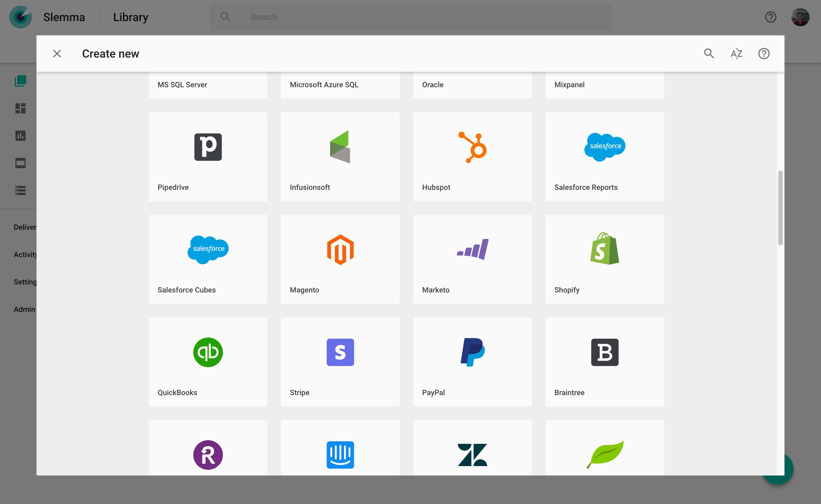Open the Braintree connector icon
Screen dimensions: 821x504
click(x=604, y=352)
